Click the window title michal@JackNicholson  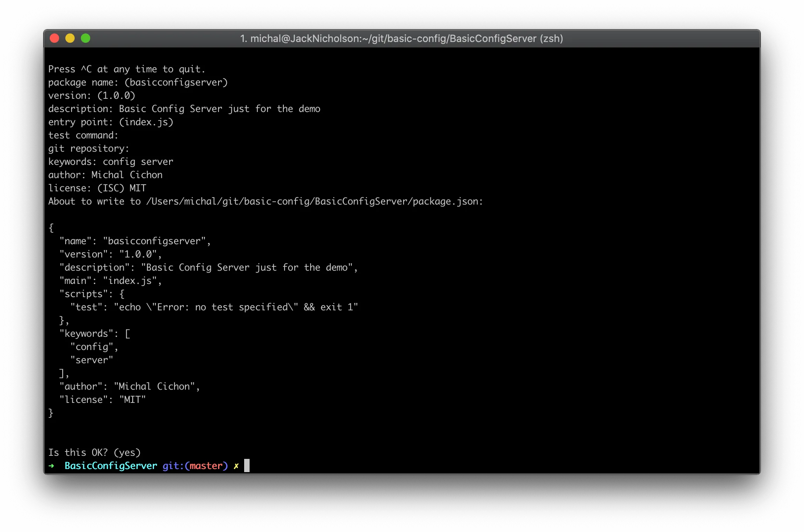click(402, 38)
